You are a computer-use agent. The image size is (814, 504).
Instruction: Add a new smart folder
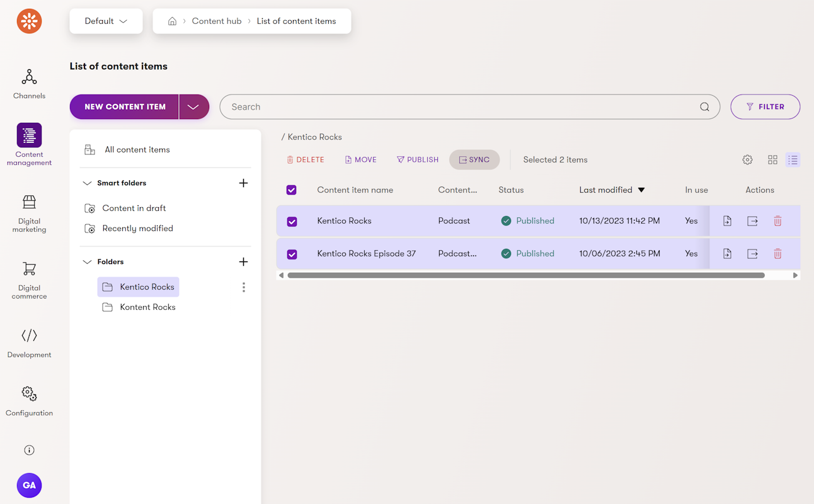(x=243, y=183)
